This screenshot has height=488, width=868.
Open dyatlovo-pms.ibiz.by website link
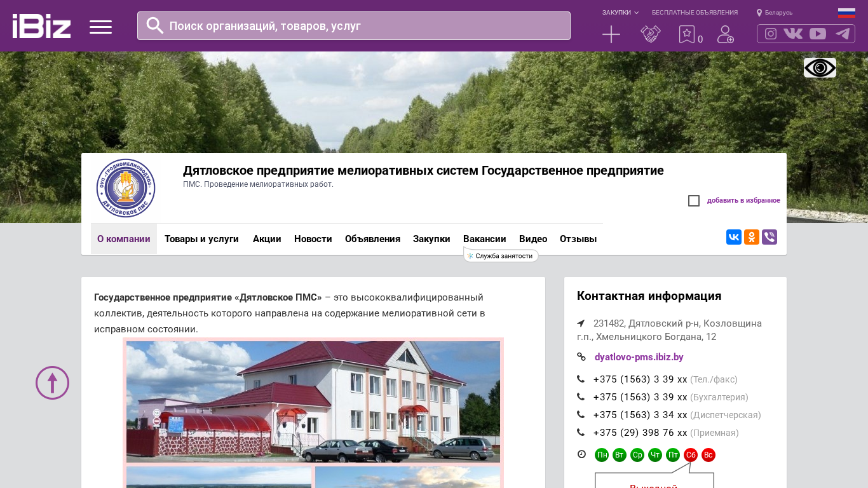[x=639, y=357]
